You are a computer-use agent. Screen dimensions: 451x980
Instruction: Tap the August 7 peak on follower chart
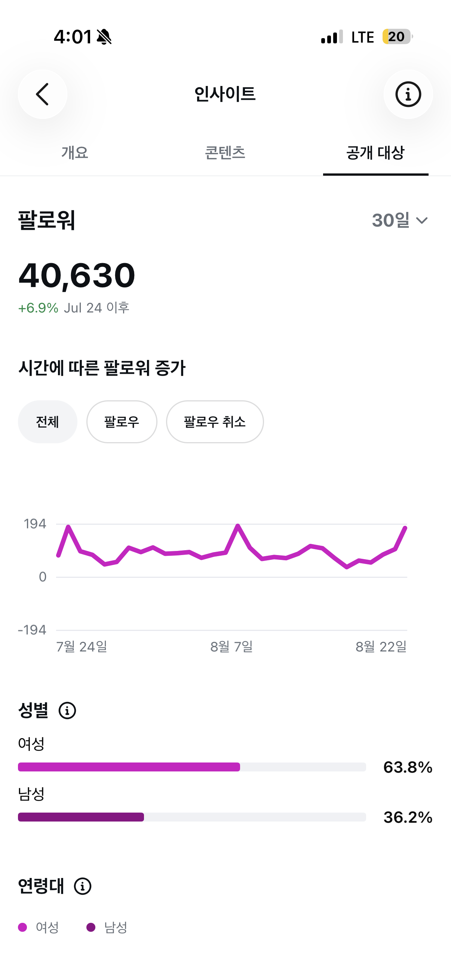click(x=238, y=526)
